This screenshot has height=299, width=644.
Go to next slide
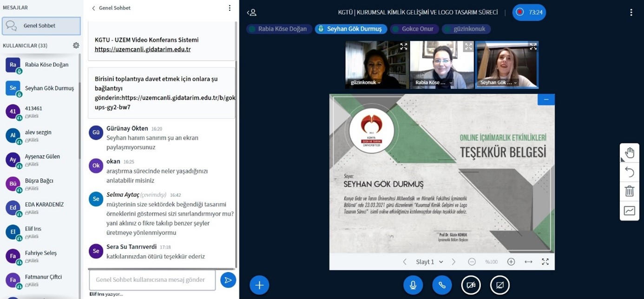[453, 262]
